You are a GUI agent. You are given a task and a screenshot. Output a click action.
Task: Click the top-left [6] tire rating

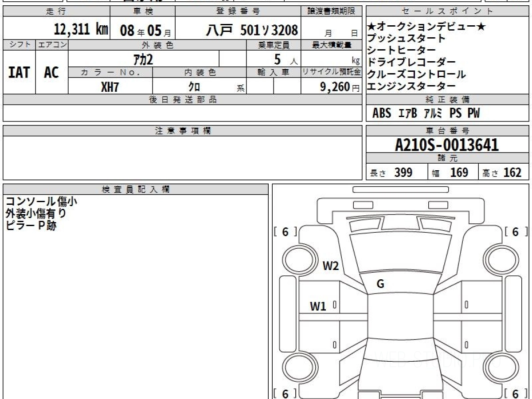285,232
